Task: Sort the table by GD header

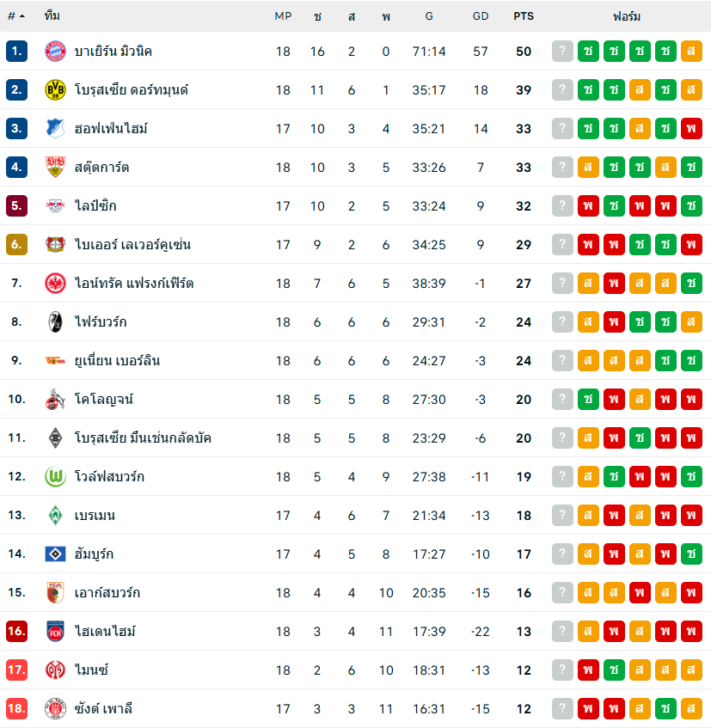Action: point(481,16)
